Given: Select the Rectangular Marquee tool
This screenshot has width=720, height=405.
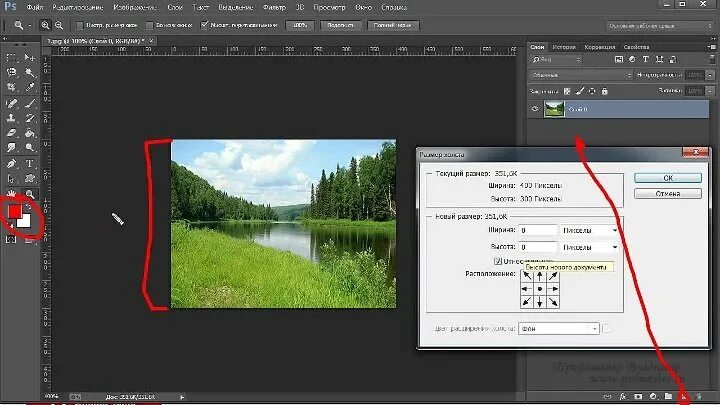Looking at the screenshot, I should [11, 58].
